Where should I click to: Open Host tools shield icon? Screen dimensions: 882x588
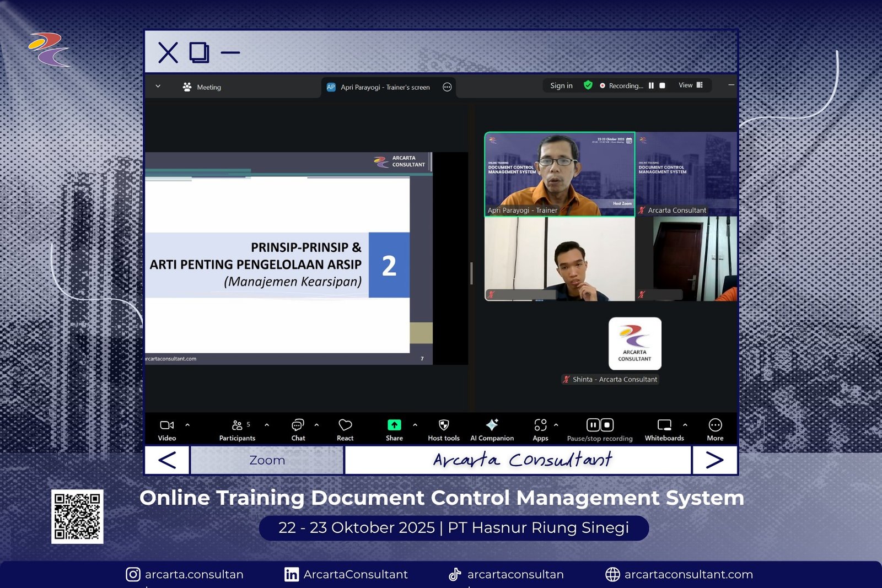pyautogui.click(x=444, y=425)
